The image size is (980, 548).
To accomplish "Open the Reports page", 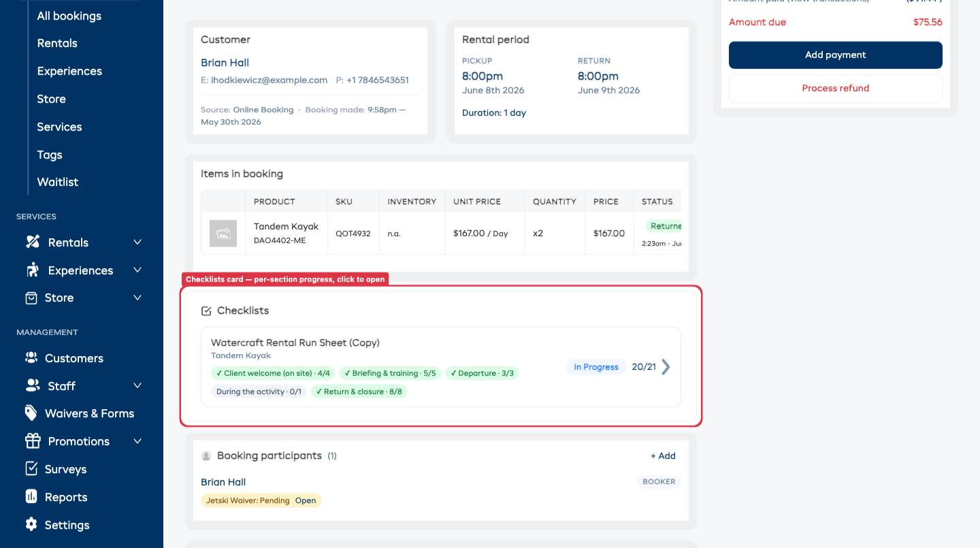I will pyautogui.click(x=66, y=497).
